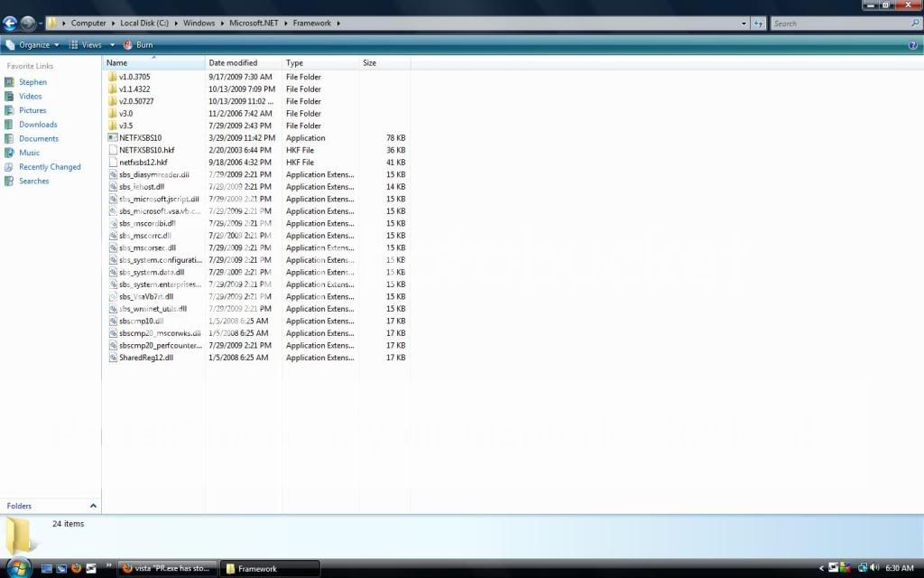Click the Windows Start orb
Viewport: 924px width, 578px height.
16,568
